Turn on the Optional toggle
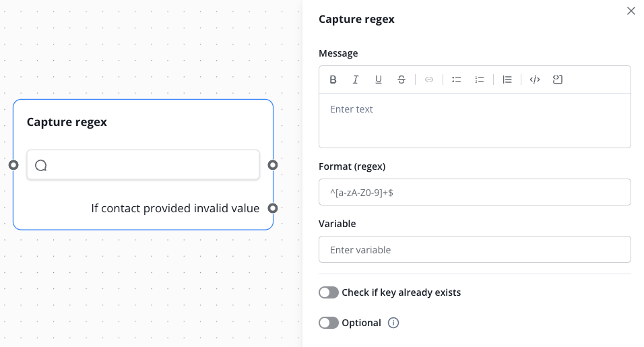644x347 pixels. point(329,323)
